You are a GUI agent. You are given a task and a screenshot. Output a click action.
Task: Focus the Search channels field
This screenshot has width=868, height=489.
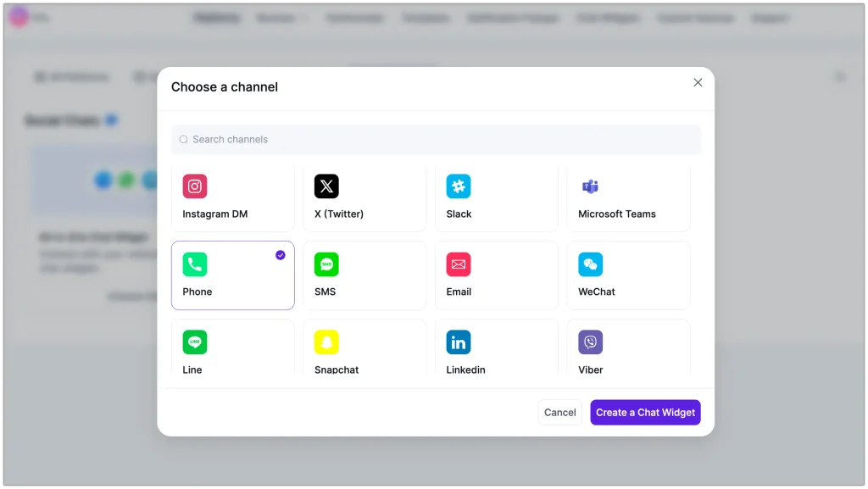(436, 139)
